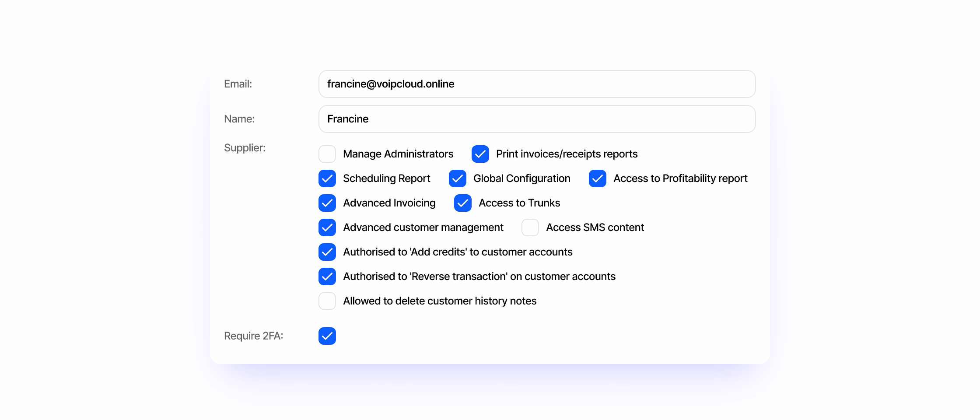
Task: Enable the Access SMS content checkbox
Action: (530, 227)
